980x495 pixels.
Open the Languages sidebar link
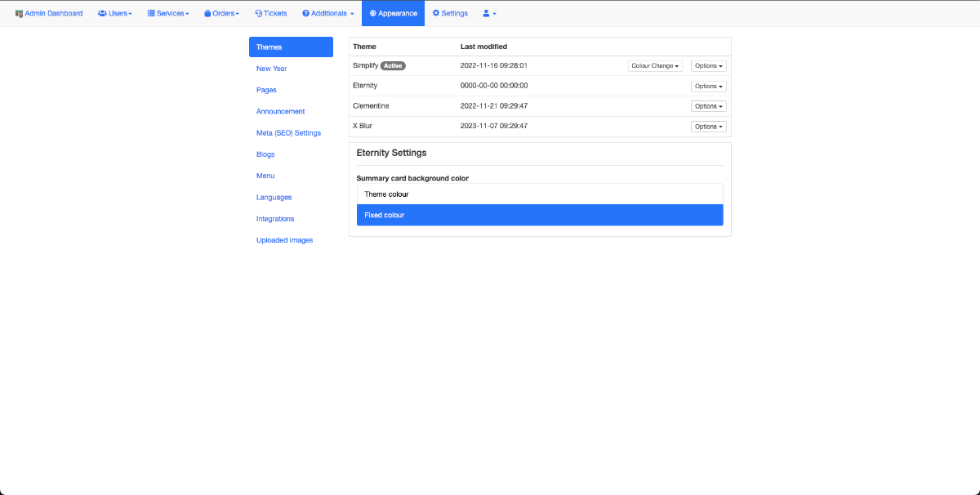click(x=274, y=198)
